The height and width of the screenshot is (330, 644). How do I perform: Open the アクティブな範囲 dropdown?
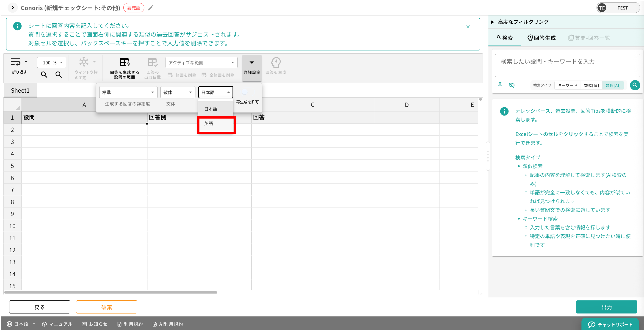coord(201,63)
